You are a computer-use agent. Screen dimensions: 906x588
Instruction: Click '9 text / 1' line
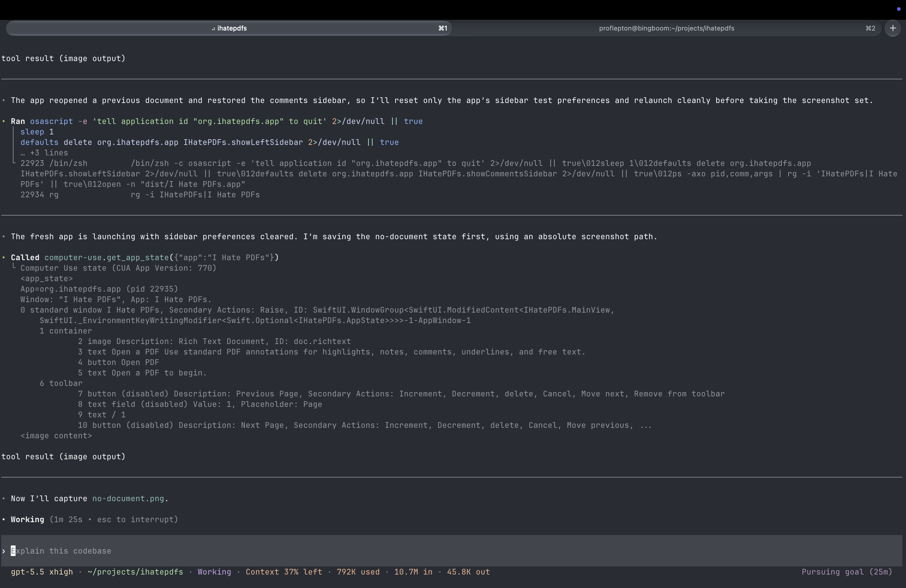click(102, 415)
